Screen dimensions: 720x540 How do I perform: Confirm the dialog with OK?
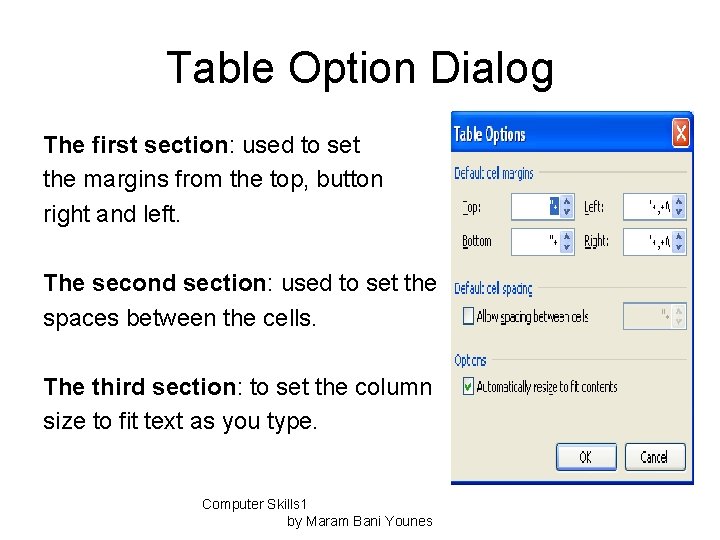[586, 457]
